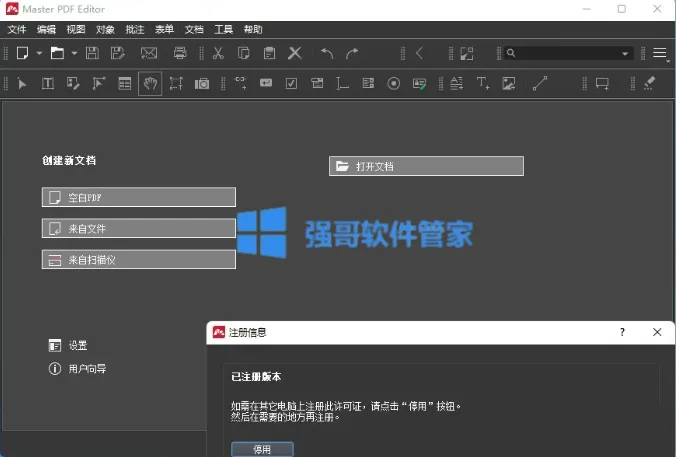This screenshot has height=457, width=677.
Task: Open 设置 from the start page
Action: 68,346
